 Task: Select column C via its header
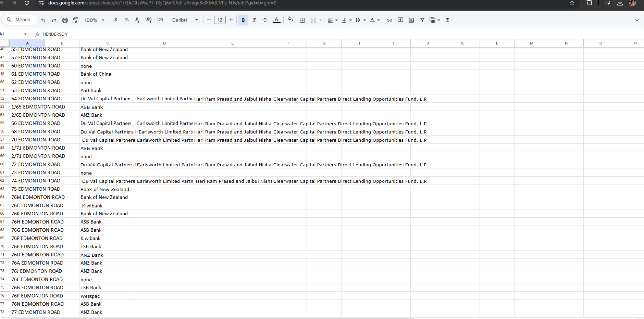[x=108, y=43]
